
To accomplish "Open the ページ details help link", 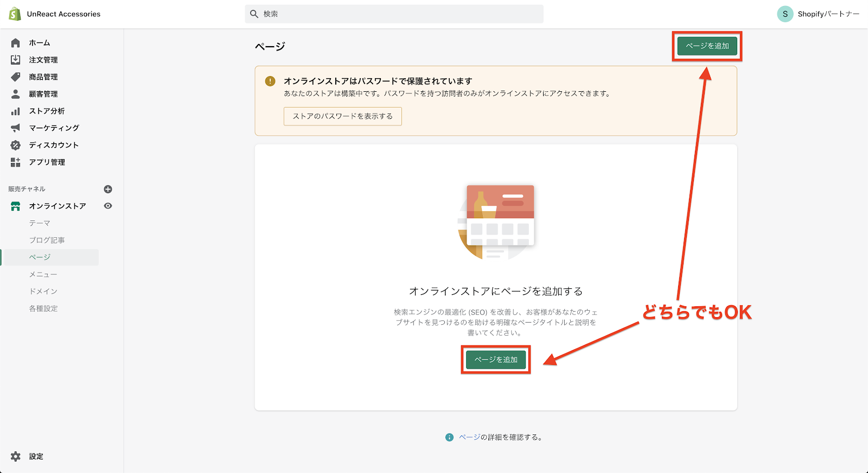I will point(469,437).
